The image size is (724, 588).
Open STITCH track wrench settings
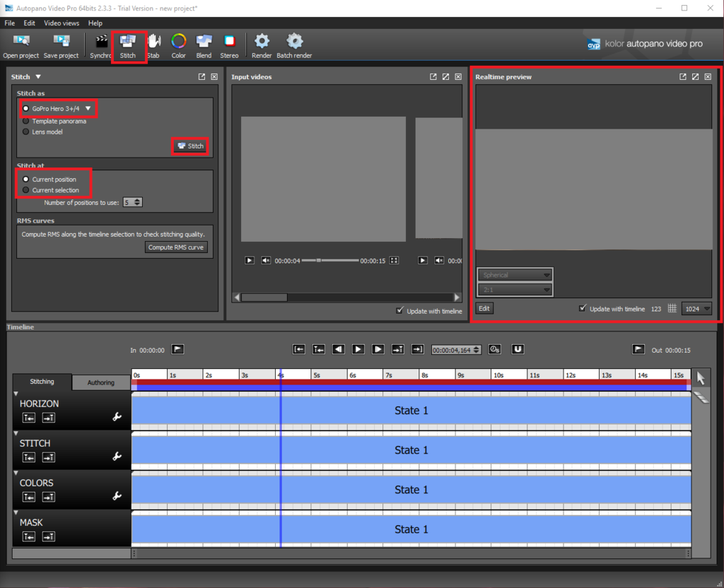pyautogui.click(x=117, y=457)
